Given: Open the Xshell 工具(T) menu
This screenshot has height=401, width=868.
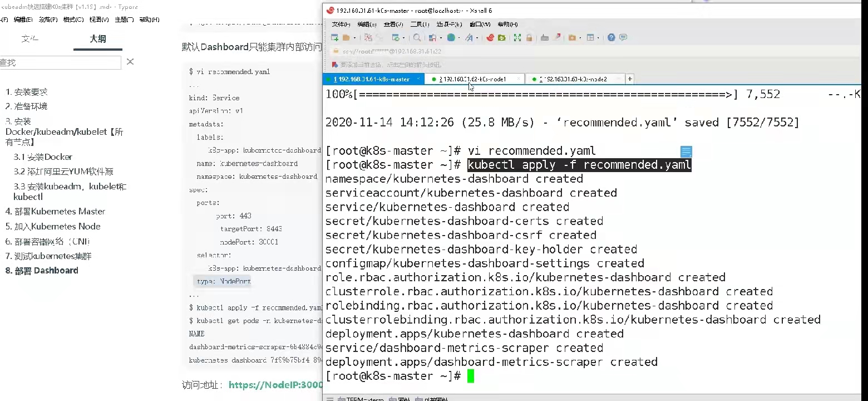Looking at the screenshot, I should (x=420, y=25).
